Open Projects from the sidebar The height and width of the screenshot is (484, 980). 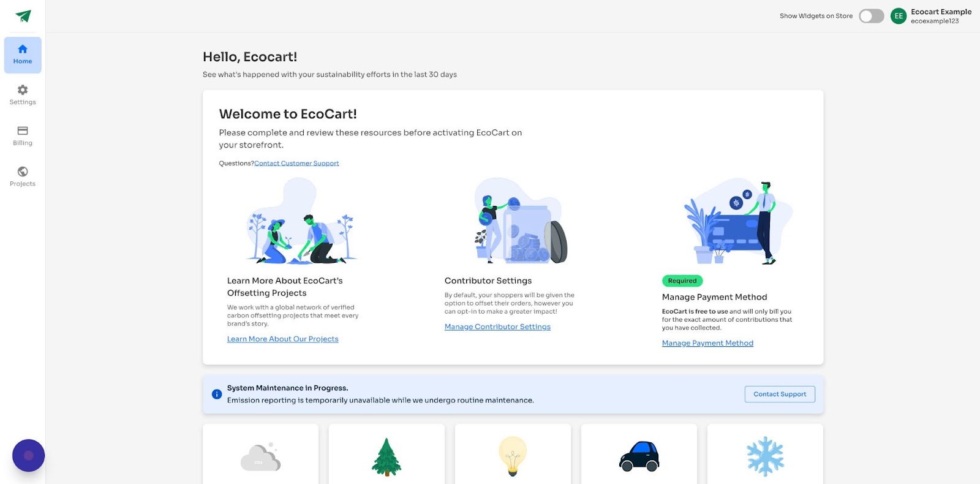23,176
